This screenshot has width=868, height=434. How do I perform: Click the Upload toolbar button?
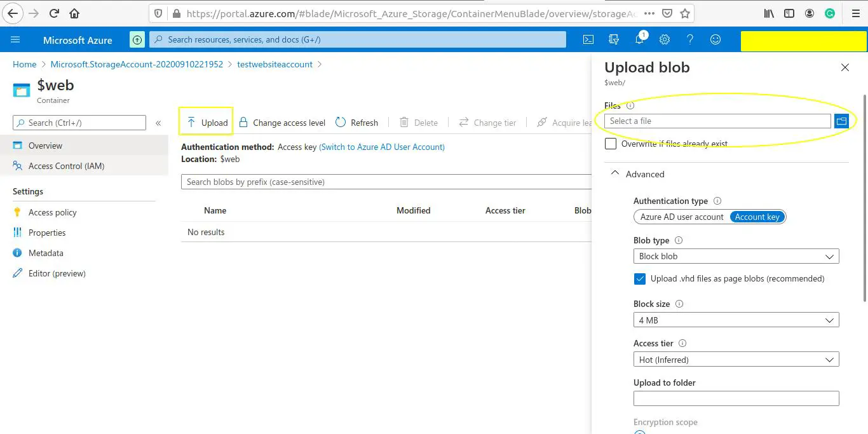coord(206,122)
